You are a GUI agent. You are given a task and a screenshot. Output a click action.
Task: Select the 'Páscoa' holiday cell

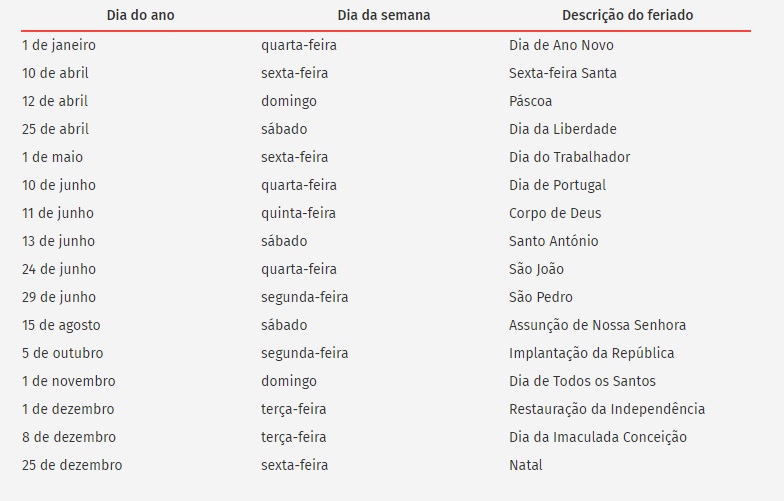coord(530,101)
